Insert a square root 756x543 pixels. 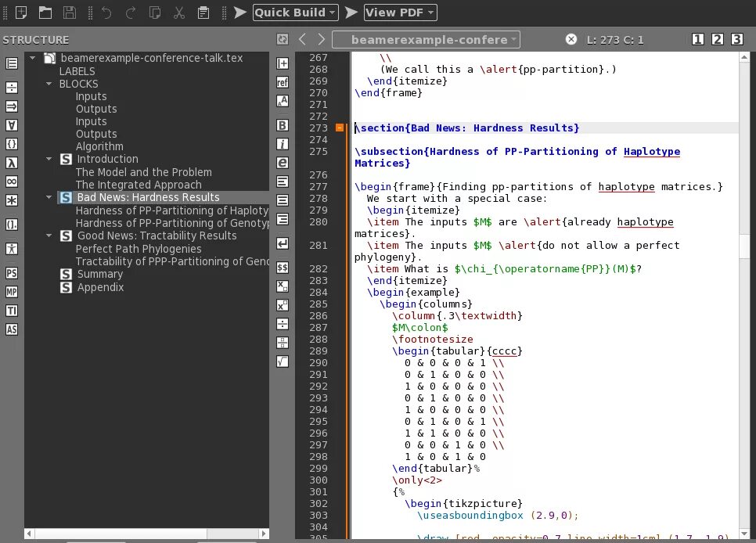(283, 361)
